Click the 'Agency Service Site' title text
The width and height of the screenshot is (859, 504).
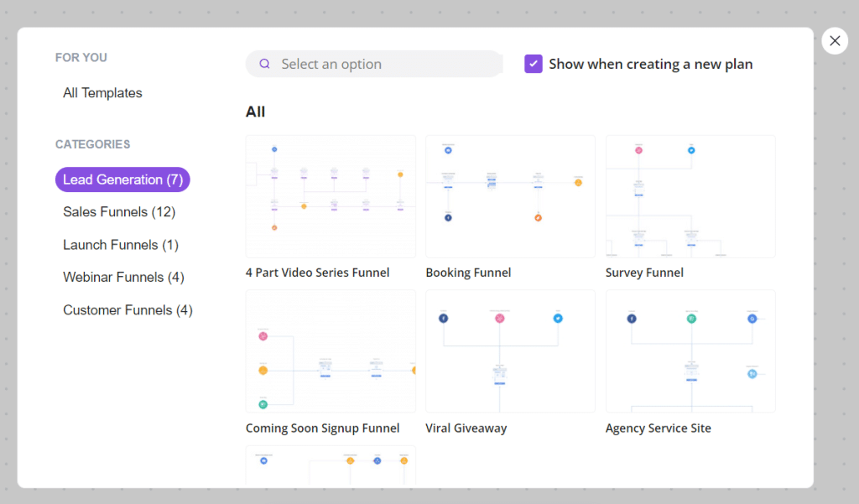658,428
